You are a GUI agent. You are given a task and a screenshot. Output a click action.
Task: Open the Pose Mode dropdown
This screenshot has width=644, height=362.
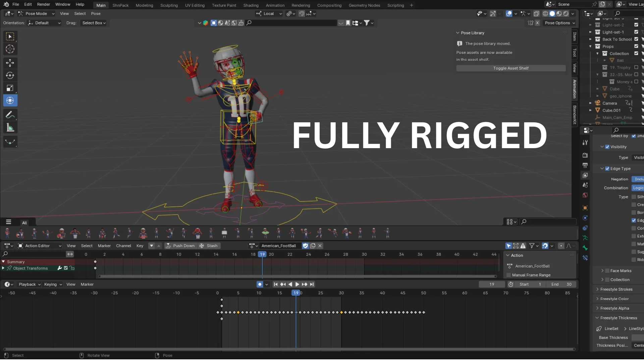(x=36, y=13)
